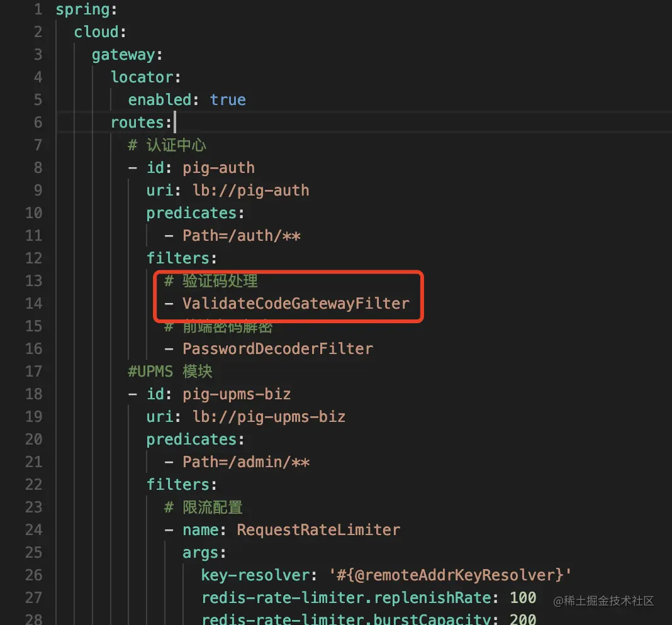Click 'name:' key on line 24
This screenshot has width=672, height=625.
pos(204,530)
